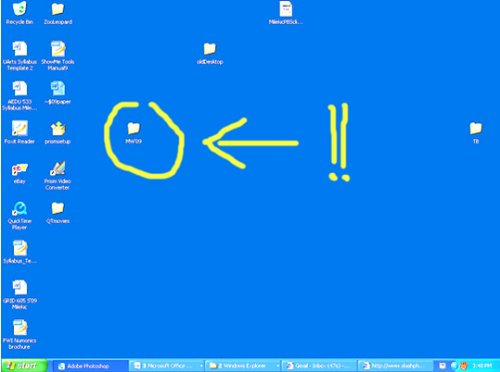
Task: Select the Syllabus_Te... PDF file icon
Action: click(x=20, y=248)
